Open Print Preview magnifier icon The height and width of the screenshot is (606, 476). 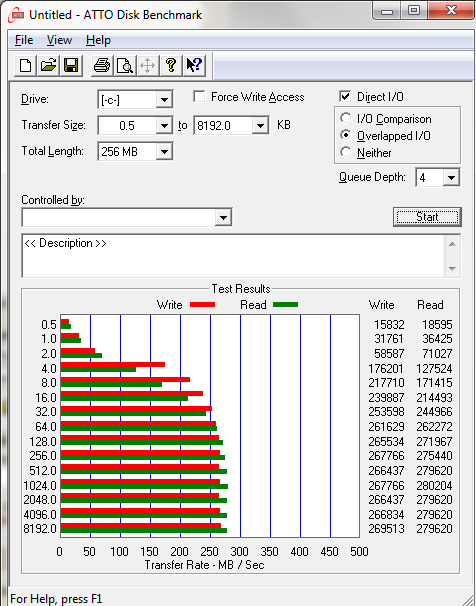tap(125, 65)
